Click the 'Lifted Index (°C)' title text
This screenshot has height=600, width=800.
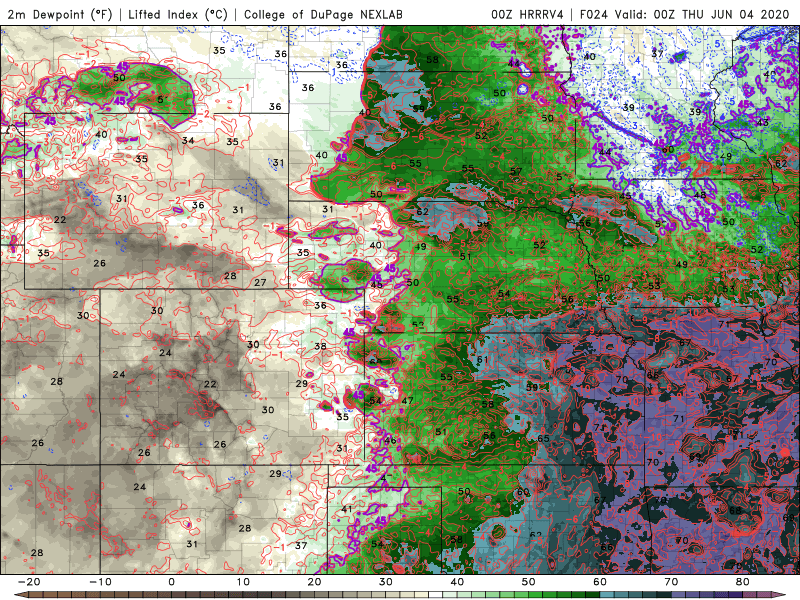click(178, 14)
